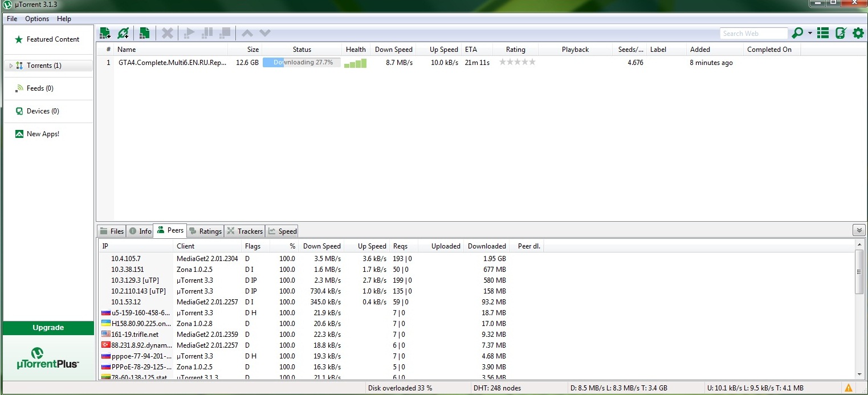Sort torrents by Name column header
The image size is (868, 395).
[x=171, y=50]
